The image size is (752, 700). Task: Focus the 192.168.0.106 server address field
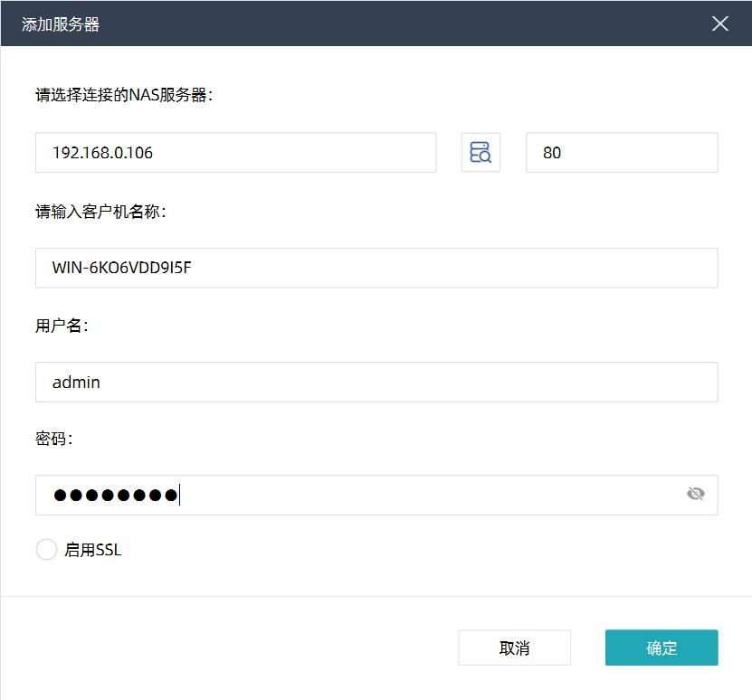(235, 152)
